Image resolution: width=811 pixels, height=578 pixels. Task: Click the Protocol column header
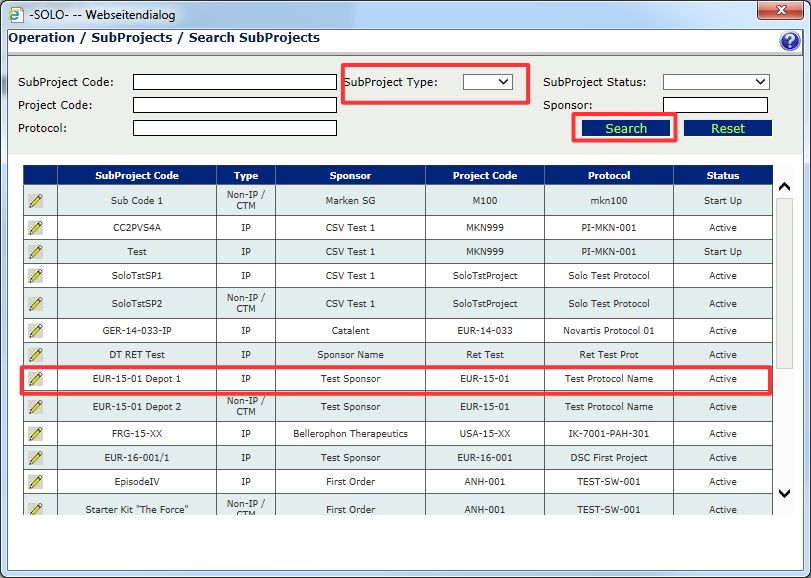pos(609,175)
